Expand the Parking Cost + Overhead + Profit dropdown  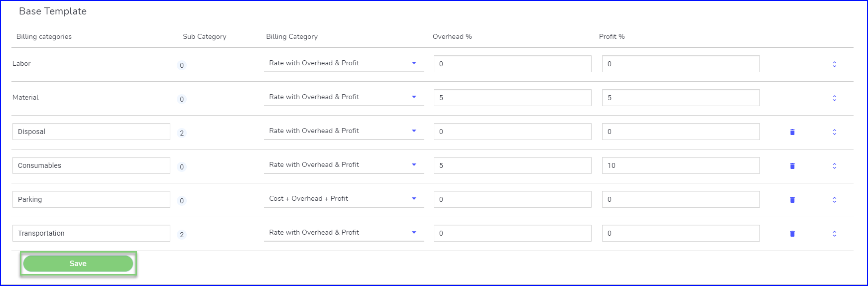344,199
